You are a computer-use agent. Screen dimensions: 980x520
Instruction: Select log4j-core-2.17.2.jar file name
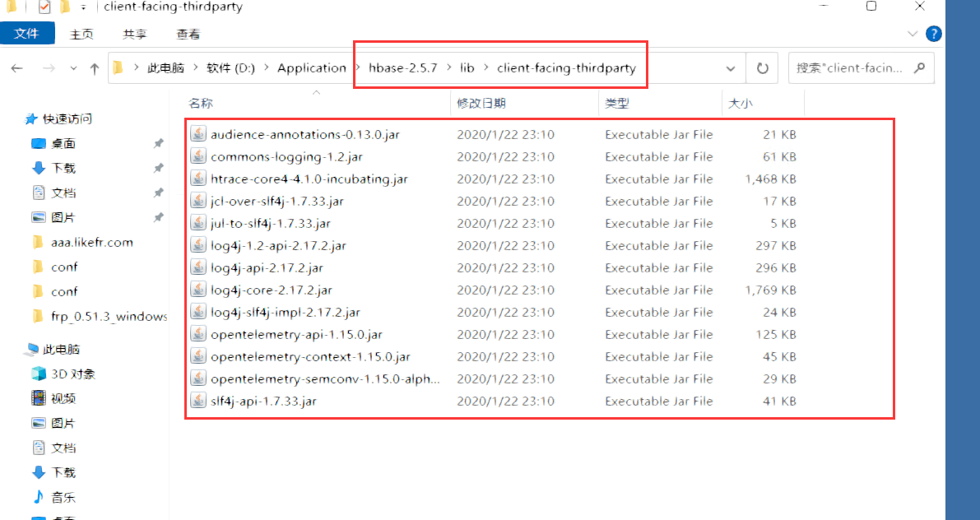[x=272, y=290]
